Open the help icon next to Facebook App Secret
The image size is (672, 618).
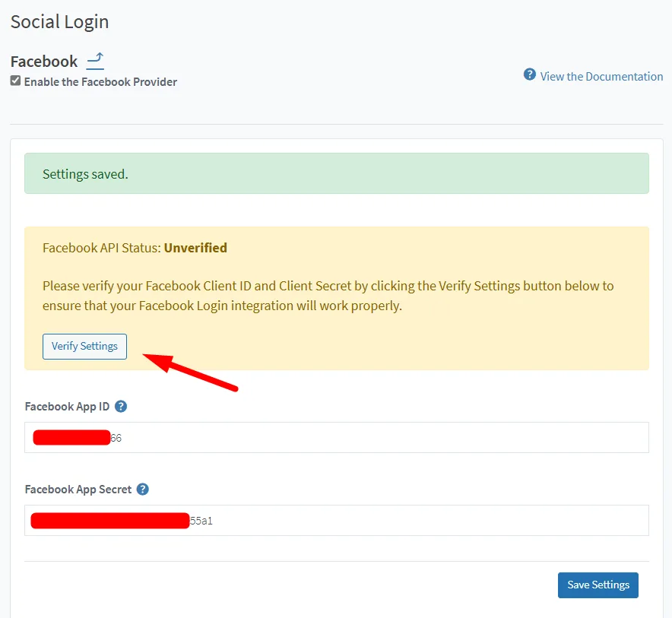(x=142, y=490)
